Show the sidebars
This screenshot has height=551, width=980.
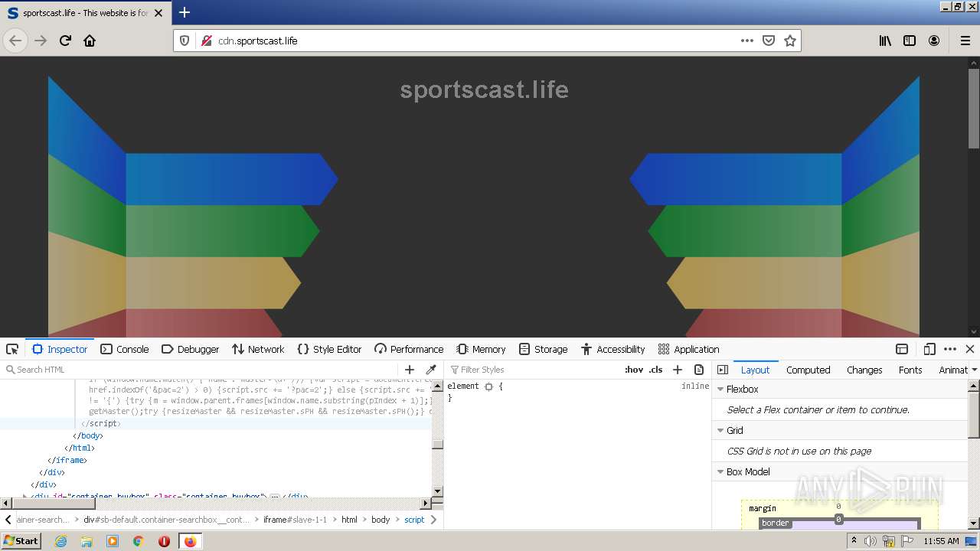(910, 41)
